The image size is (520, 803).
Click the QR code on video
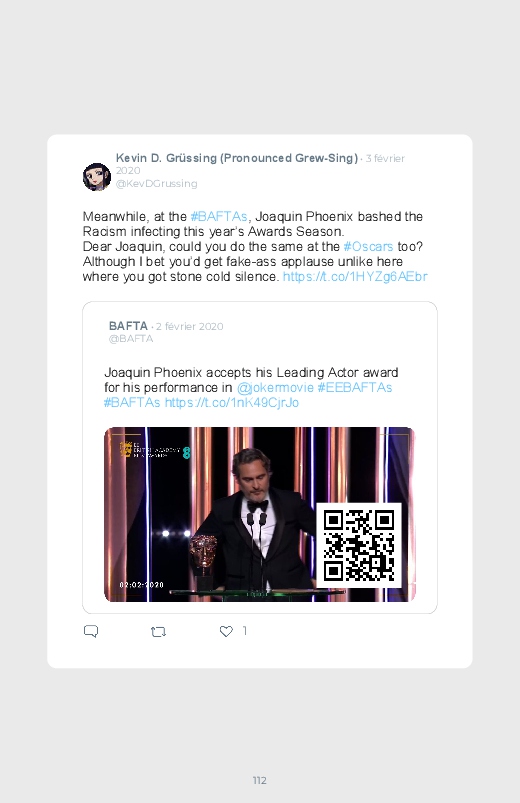[359, 545]
